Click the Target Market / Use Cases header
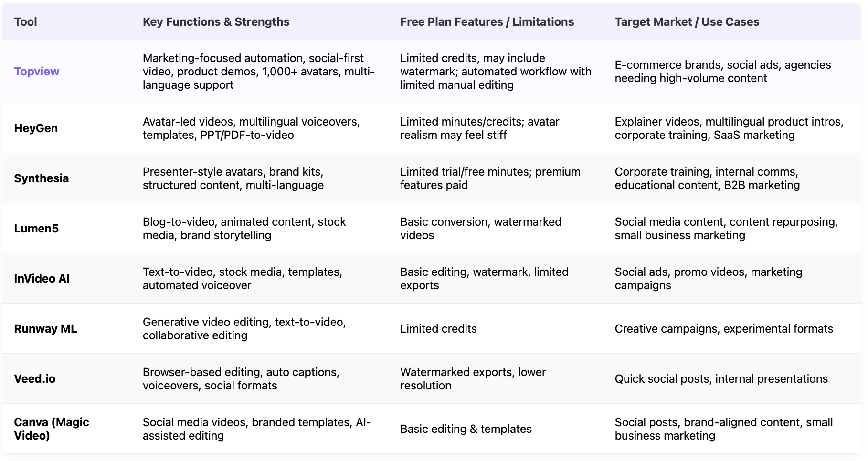The width and height of the screenshot is (868, 461). 687,22
